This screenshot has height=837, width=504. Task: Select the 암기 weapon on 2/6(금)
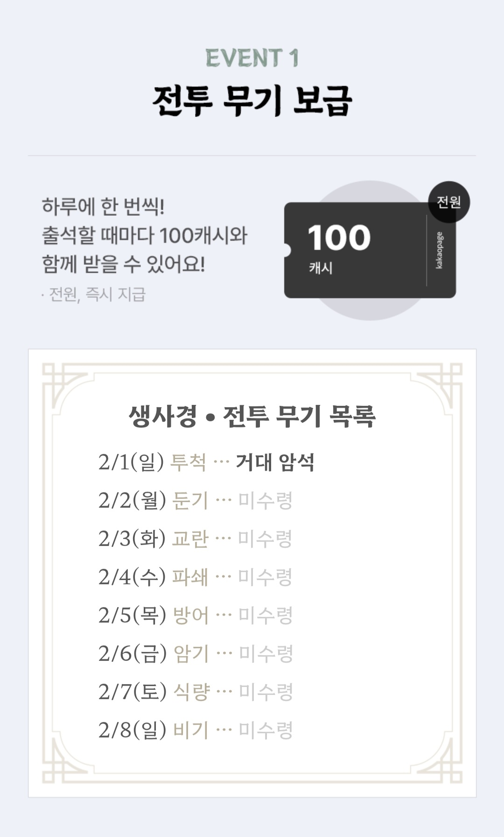point(191,654)
